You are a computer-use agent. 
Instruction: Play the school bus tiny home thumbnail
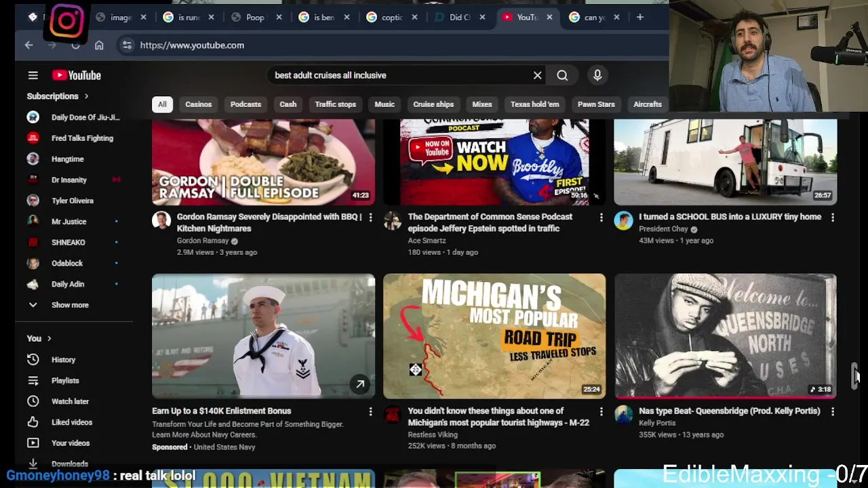pyautogui.click(x=725, y=162)
